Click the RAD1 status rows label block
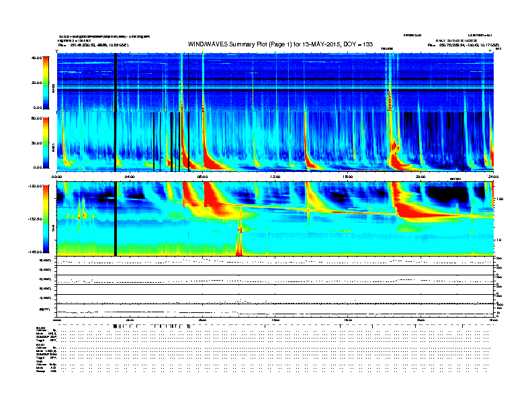Image resolution: width=532 pixels, height=411 pixels. point(46,351)
